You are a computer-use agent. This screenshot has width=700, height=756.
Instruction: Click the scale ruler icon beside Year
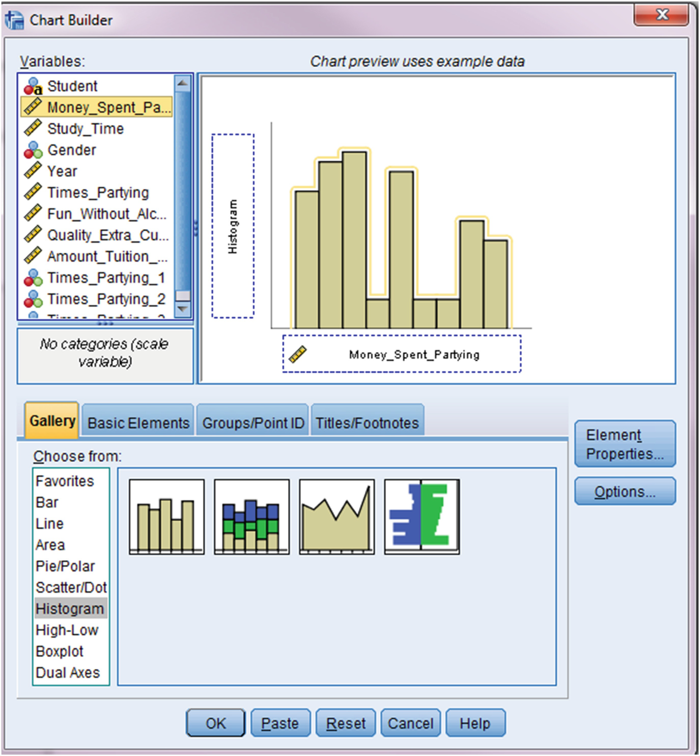point(33,171)
